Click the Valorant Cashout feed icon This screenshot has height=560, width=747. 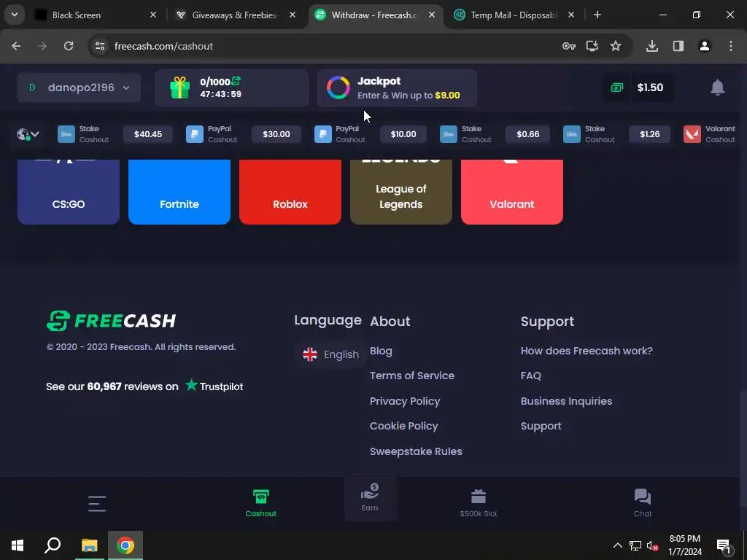[x=692, y=134]
